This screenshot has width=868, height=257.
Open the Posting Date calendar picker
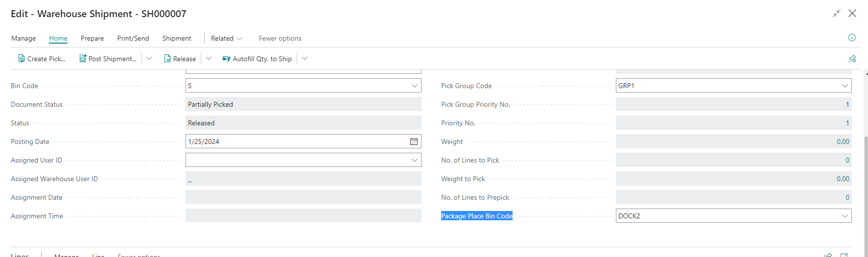[x=414, y=141]
